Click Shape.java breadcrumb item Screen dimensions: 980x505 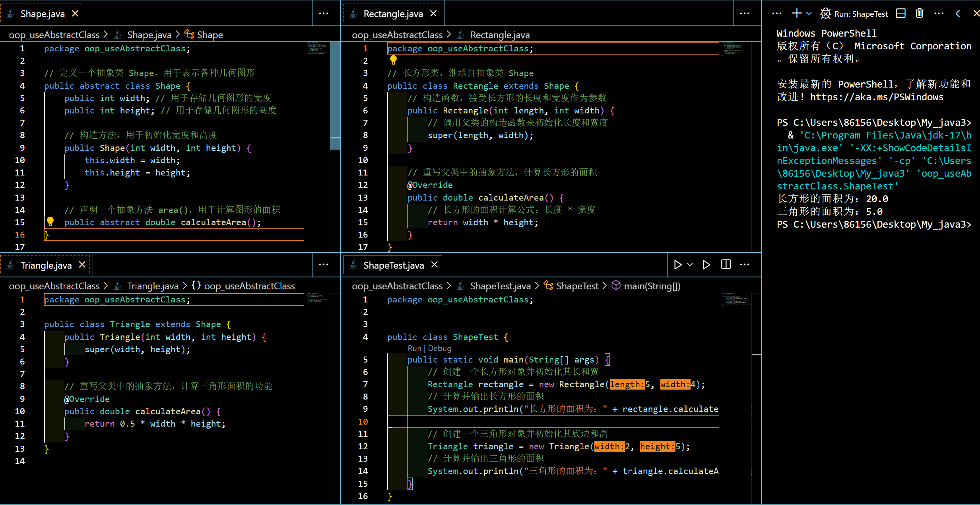(149, 35)
